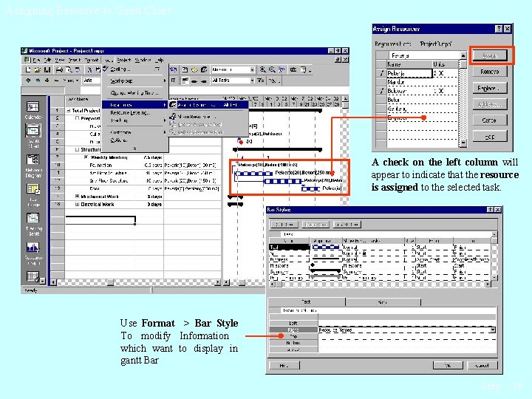Image resolution: width=532 pixels, height=399 pixels.
Task: Click Cancel in Bar Styles dialog
Action: [x=482, y=366]
